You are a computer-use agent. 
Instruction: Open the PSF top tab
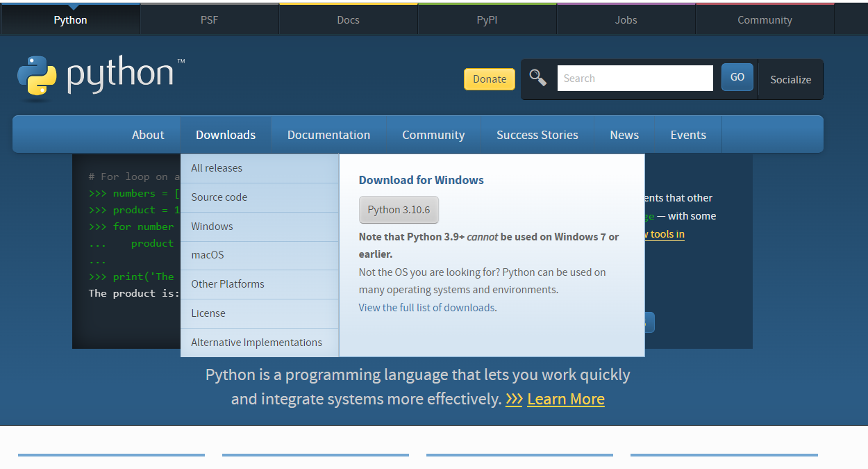pos(209,19)
